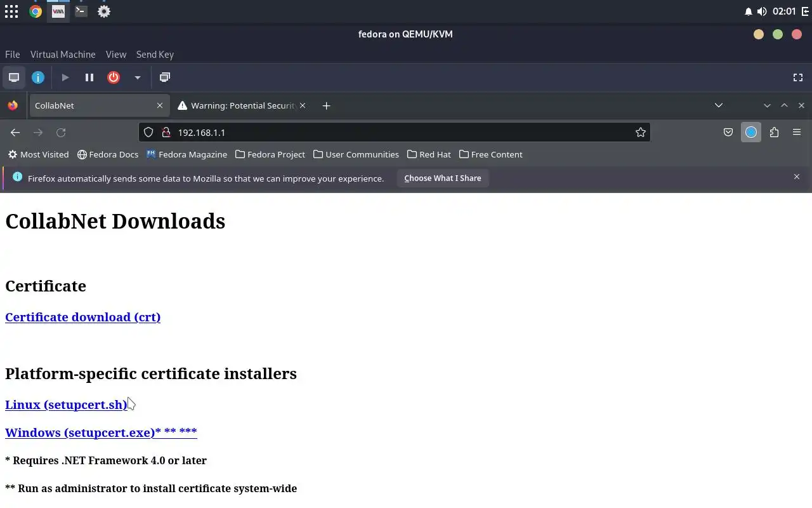Open Most Visited bookmarks
812x508 pixels.
point(38,154)
